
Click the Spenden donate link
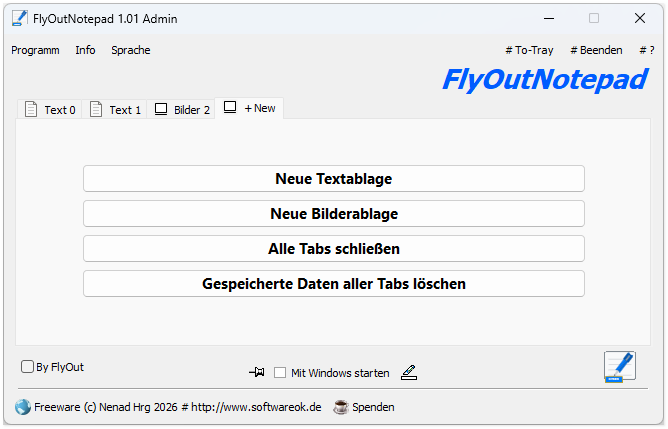373,407
